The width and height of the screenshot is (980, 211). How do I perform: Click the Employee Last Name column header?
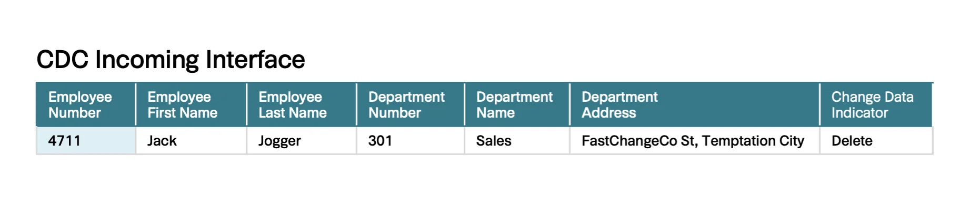coord(292,104)
